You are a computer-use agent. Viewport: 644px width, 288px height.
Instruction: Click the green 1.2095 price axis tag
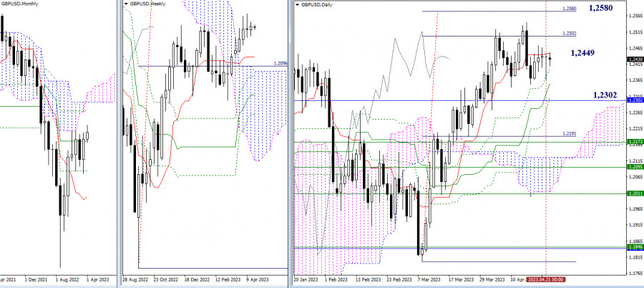[635, 167]
